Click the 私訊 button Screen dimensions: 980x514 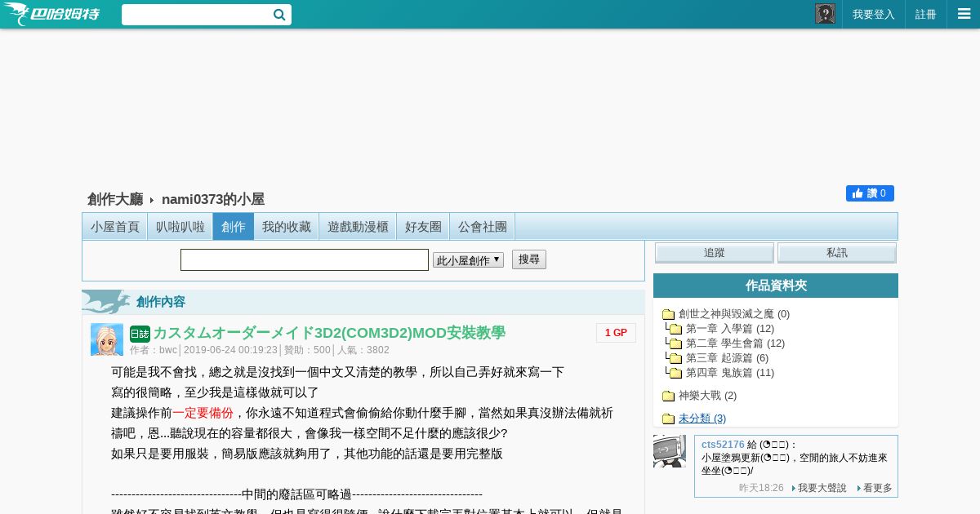(837, 253)
